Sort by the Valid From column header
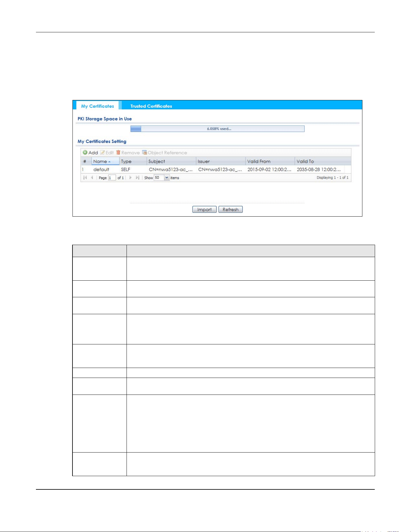Viewport: 411px width, 532px height. pyautogui.click(x=270, y=161)
